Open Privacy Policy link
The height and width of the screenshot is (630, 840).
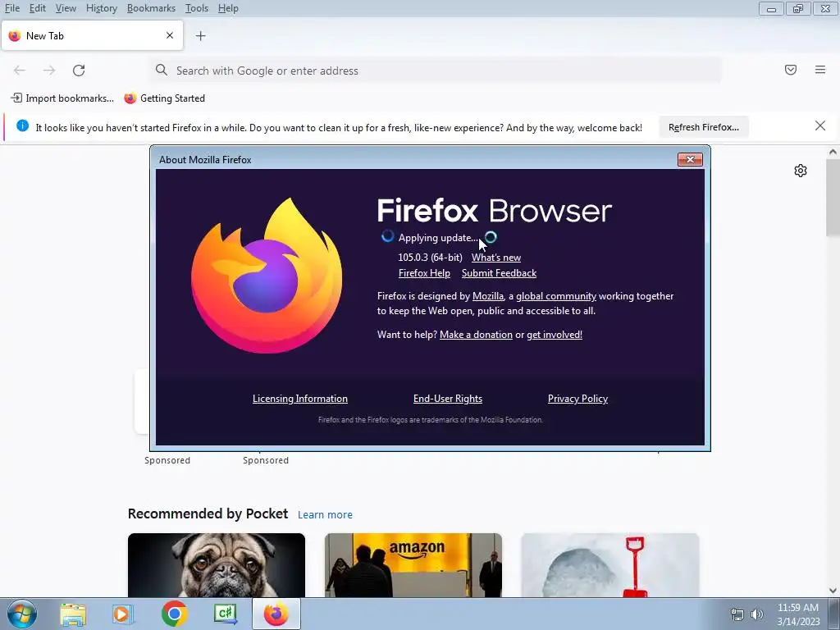tap(577, 399)
